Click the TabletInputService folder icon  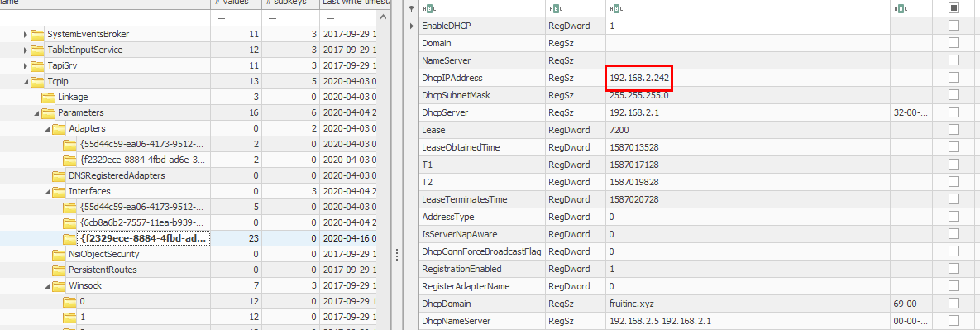(x=38, y=50)
